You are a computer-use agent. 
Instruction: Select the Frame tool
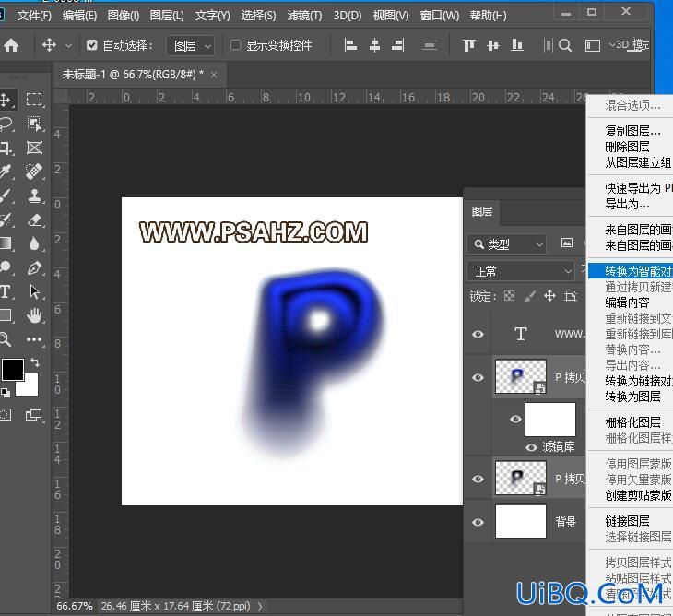34,148
